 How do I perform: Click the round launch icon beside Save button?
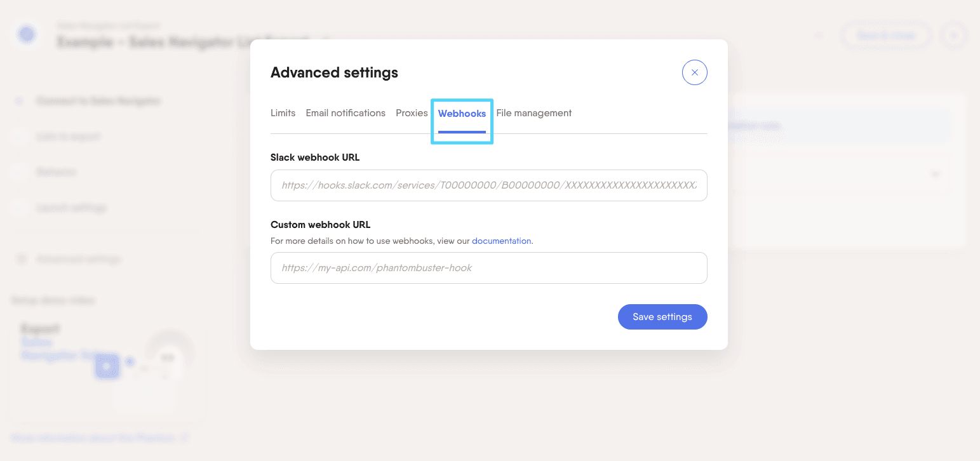point(953,36)
